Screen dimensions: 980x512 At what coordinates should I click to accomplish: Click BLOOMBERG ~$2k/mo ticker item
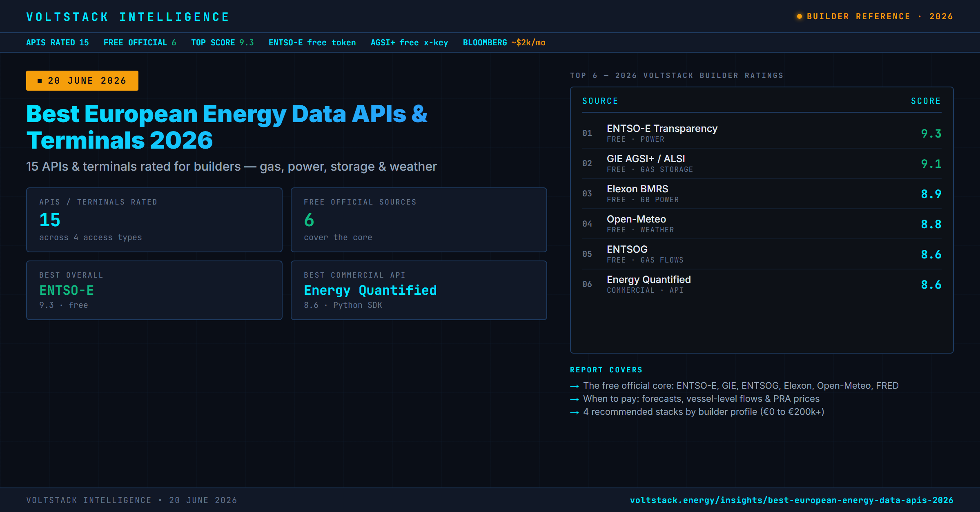(504, 42)
